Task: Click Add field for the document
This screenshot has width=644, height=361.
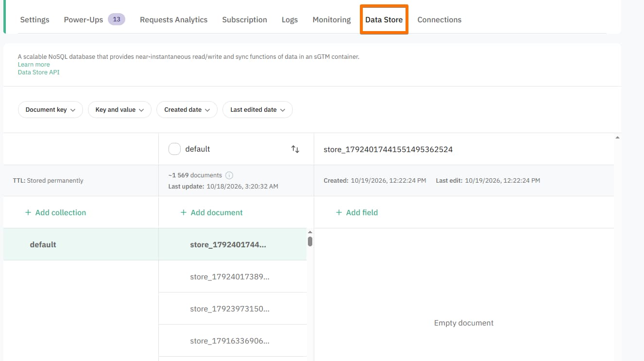Action: pos(356,212)
